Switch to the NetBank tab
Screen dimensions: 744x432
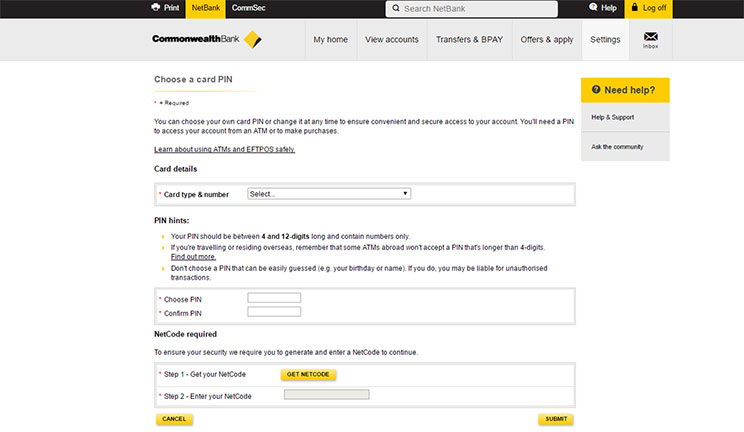[205, 8]
